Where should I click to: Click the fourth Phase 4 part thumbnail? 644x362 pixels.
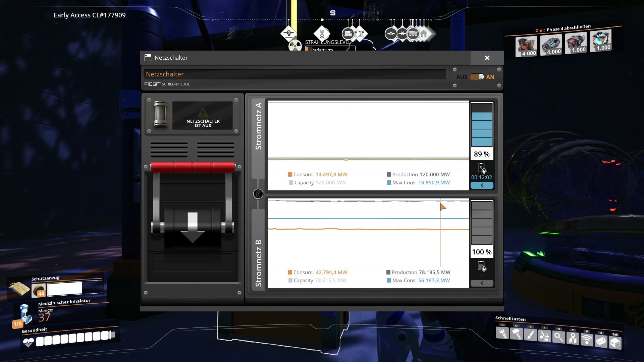600,41
